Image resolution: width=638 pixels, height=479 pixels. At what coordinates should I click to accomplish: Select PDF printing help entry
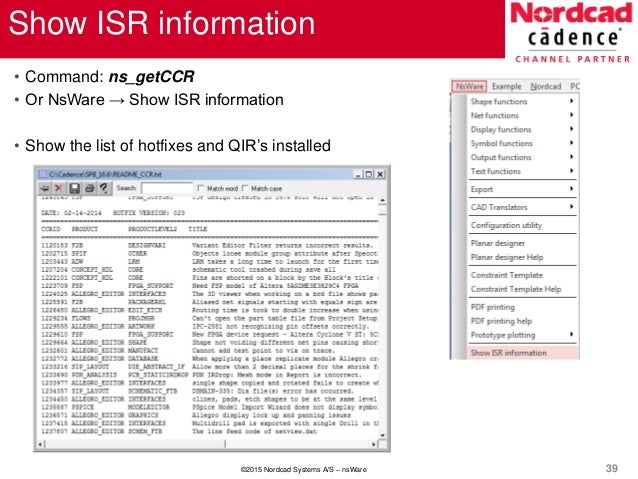(523, 321)
